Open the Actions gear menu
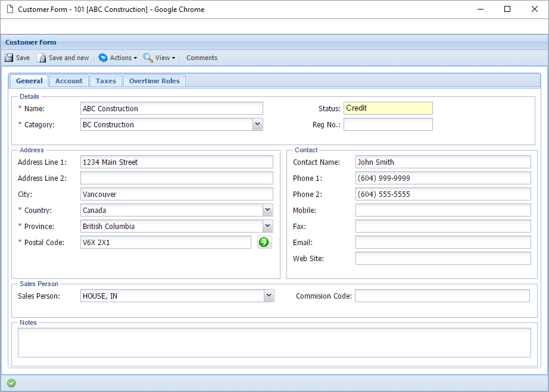 pyautogui.click(x=104, y=58)
